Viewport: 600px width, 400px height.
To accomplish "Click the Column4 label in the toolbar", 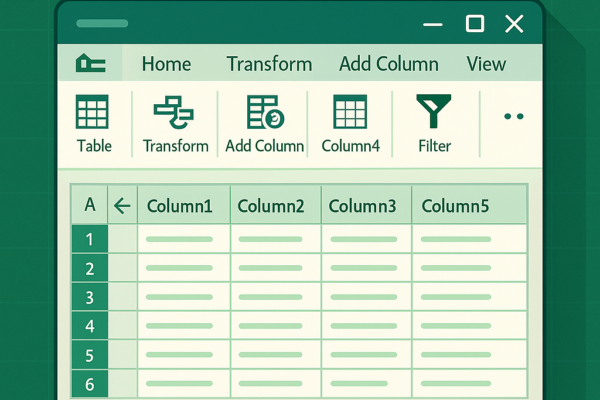I will (x=351, y=146).
